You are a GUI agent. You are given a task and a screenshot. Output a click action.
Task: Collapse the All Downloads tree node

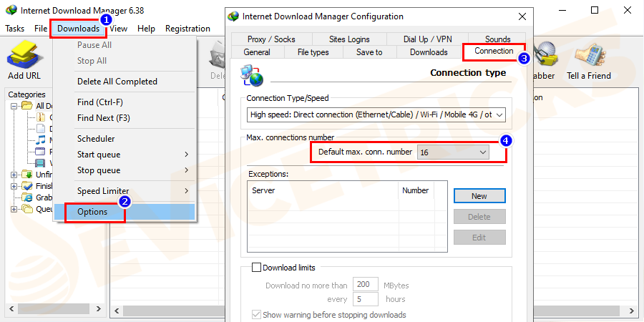pyautogui.click(x=14, y=106)
